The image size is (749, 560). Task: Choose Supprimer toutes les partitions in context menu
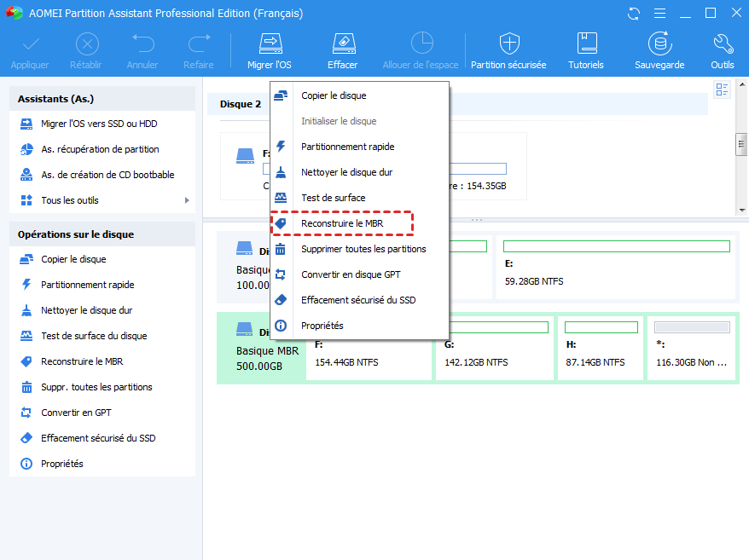point(359,249)
